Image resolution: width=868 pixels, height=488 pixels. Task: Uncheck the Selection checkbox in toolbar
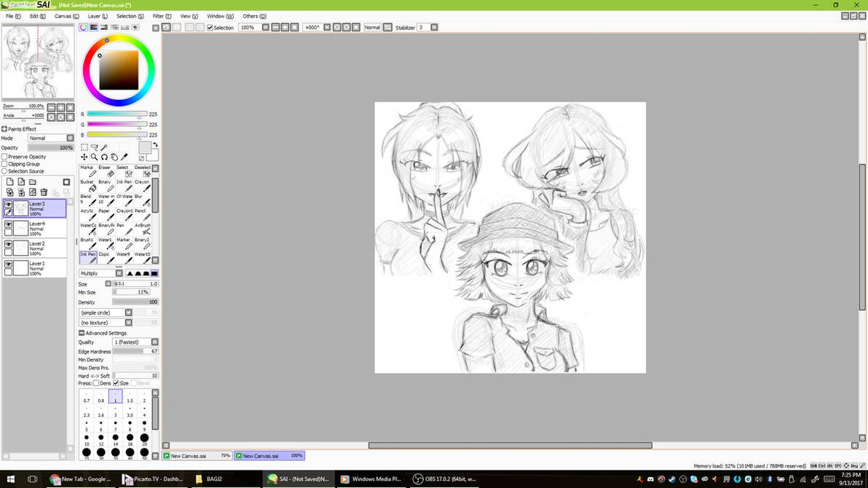coord(210,28)
